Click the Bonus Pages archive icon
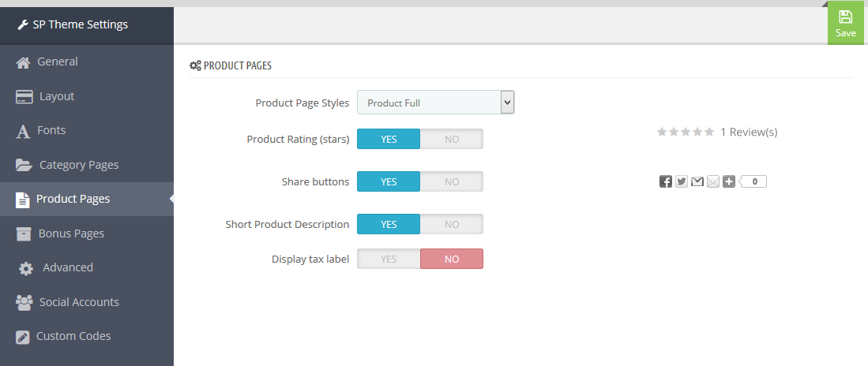This screenshot has height=366, width=868. 23,233
